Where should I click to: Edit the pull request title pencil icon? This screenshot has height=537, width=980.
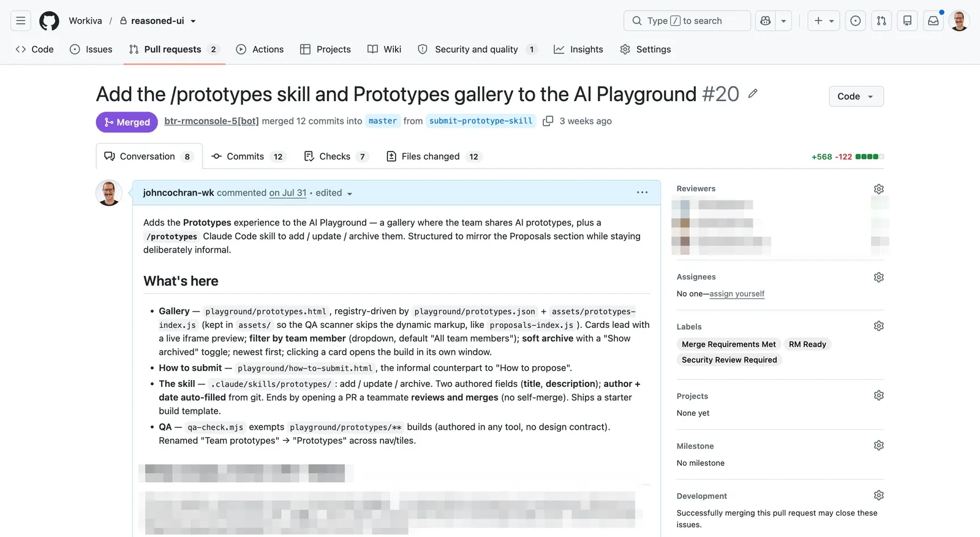click(x=753, y=93)
